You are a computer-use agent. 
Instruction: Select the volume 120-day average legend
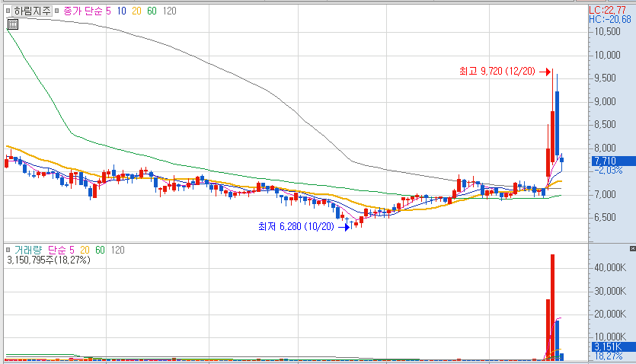(x=117, y=250)
